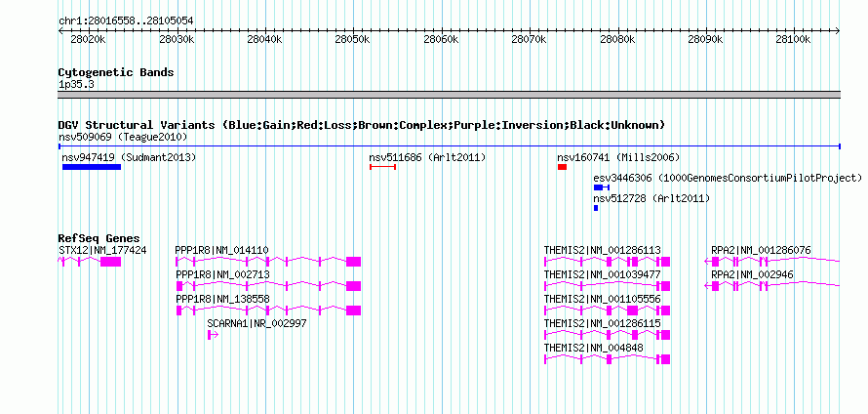The width and height of the screenshot is (868, 414).
Task: Click the 28080k ruler tick label
Action: tap(617, 40)
